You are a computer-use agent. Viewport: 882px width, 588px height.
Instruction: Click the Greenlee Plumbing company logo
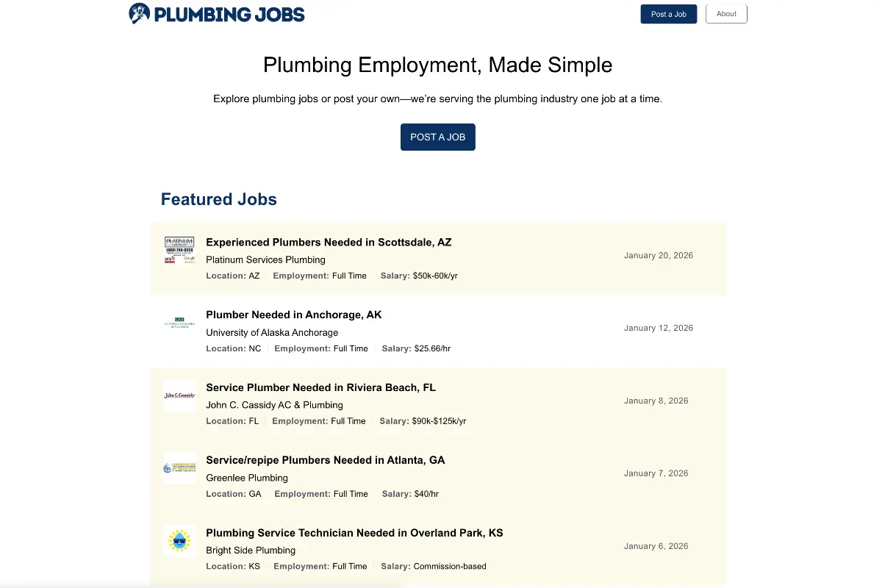tap(179, 467)
